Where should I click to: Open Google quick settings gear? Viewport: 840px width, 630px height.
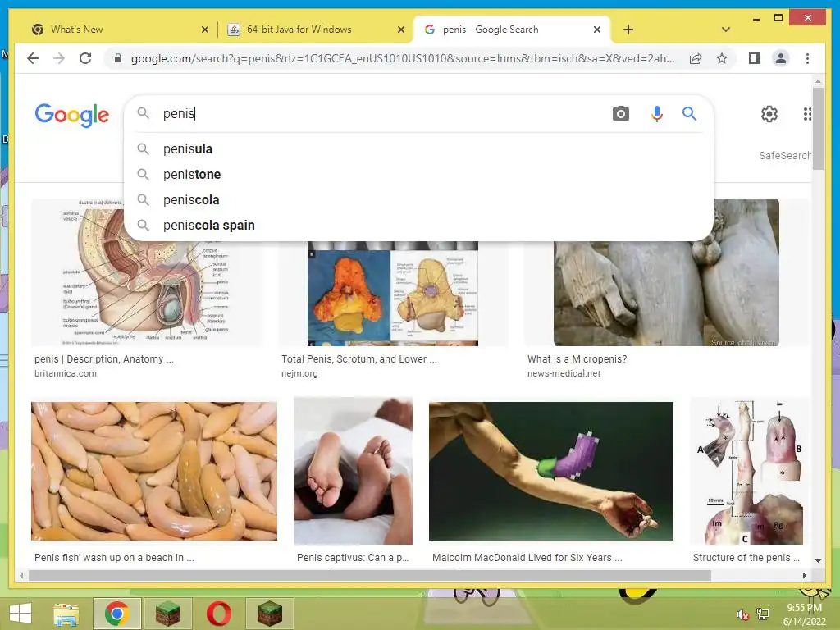point(769,113)
